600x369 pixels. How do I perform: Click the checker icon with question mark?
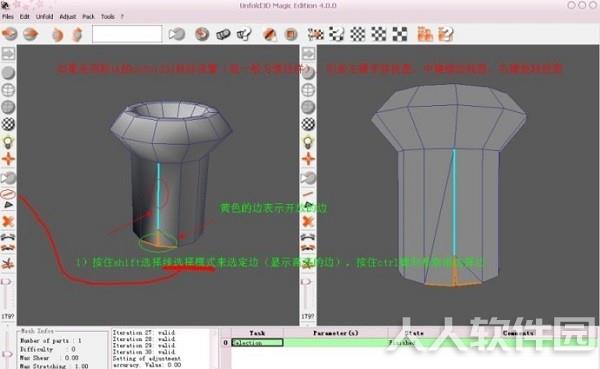[x=337, y=34]
